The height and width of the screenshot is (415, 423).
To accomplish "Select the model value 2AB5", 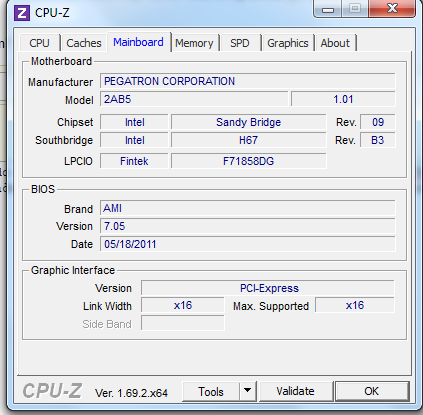I will pyautogui.click(x=194, y=99).
